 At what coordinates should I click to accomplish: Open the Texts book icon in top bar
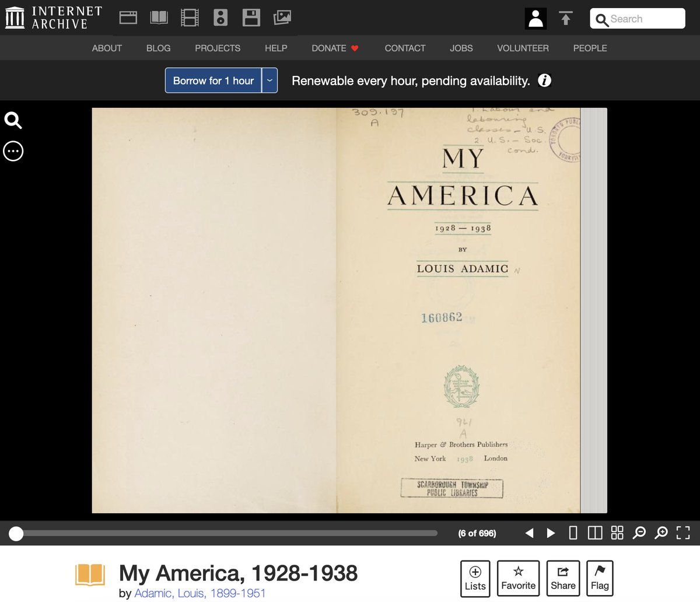pos(159,18)
